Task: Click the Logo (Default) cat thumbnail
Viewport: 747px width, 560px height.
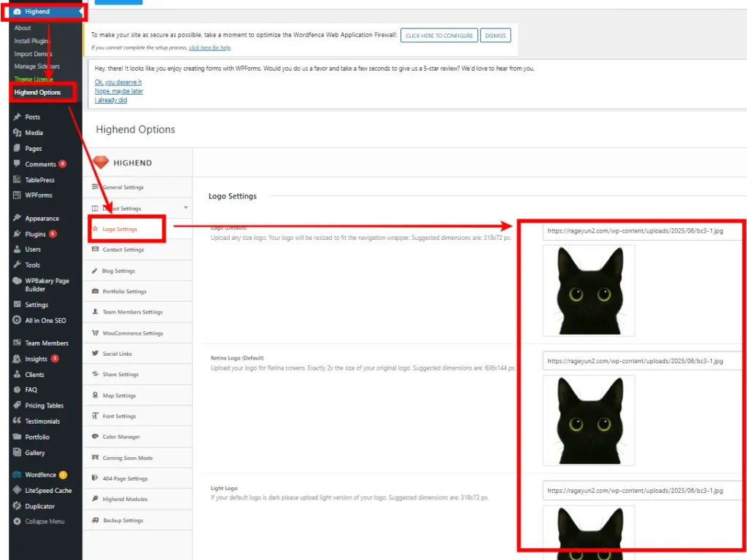Action: click(x=589, y=290)
